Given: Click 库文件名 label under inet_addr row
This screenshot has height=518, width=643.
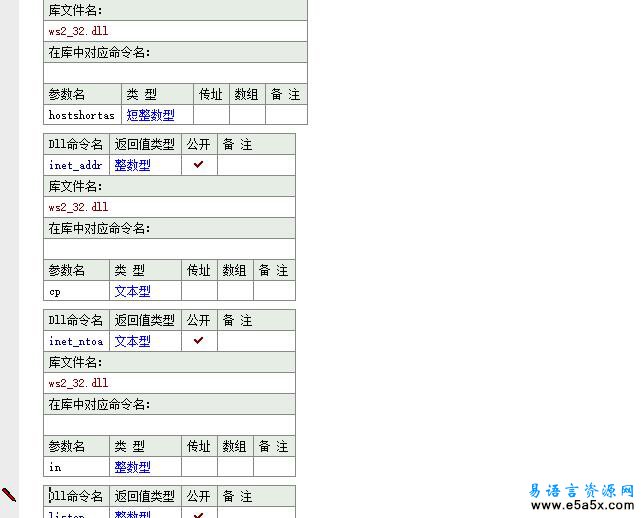Looking at the screenshot, I should coord(75,186).
